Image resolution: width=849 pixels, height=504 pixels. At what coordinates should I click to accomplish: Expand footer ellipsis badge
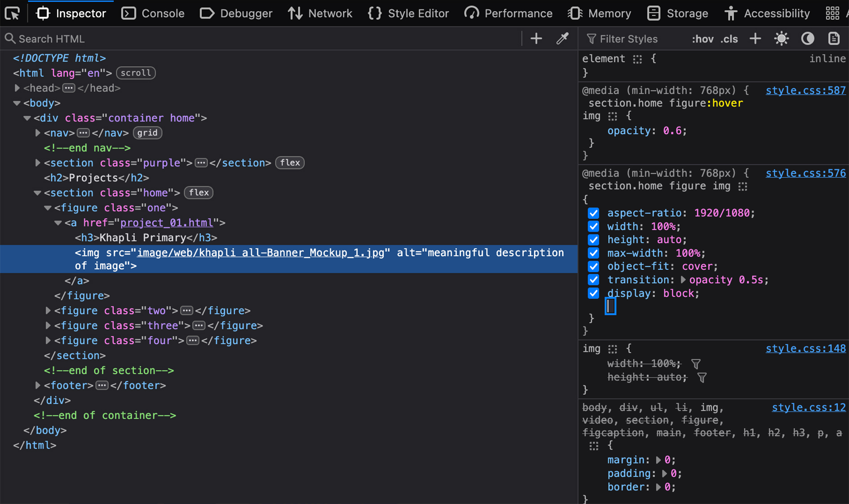tap(102, 386)
